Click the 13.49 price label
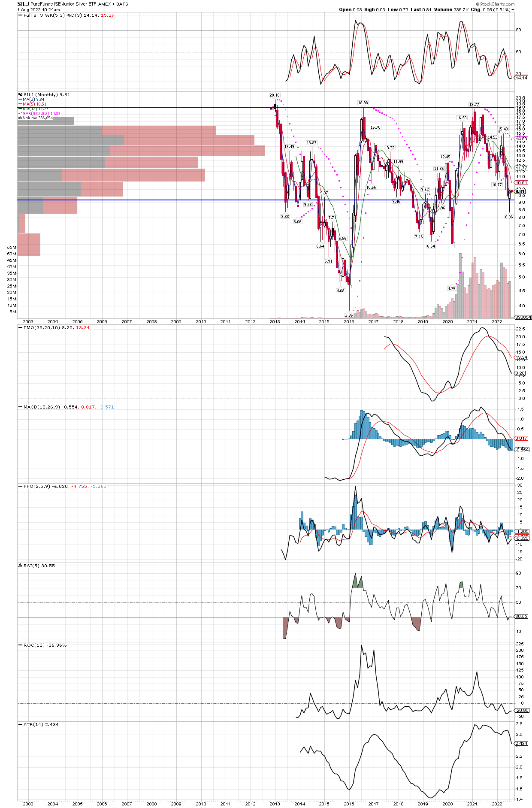 pyautogui.click(x=289, y=147)
